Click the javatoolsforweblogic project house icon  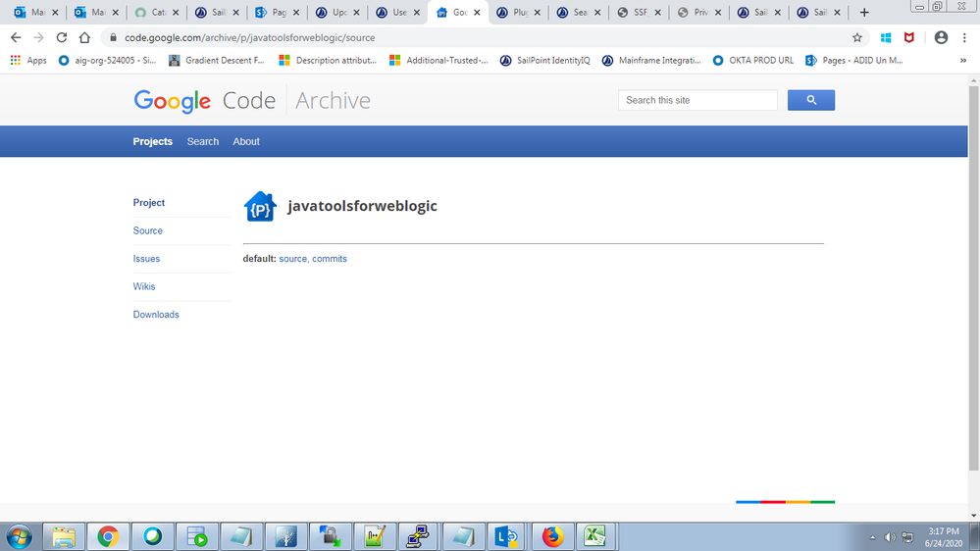[260, 207]
